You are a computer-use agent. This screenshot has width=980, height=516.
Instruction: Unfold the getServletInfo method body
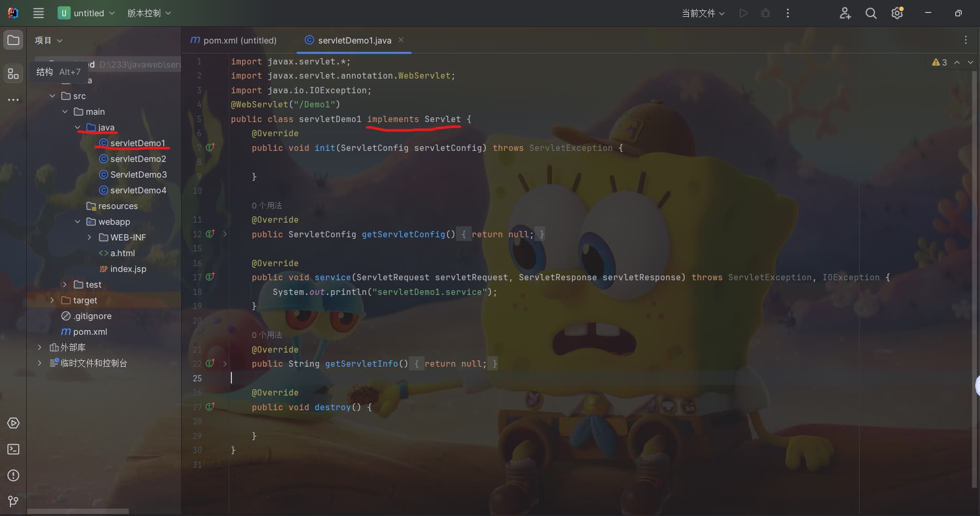tap(225, 364)
